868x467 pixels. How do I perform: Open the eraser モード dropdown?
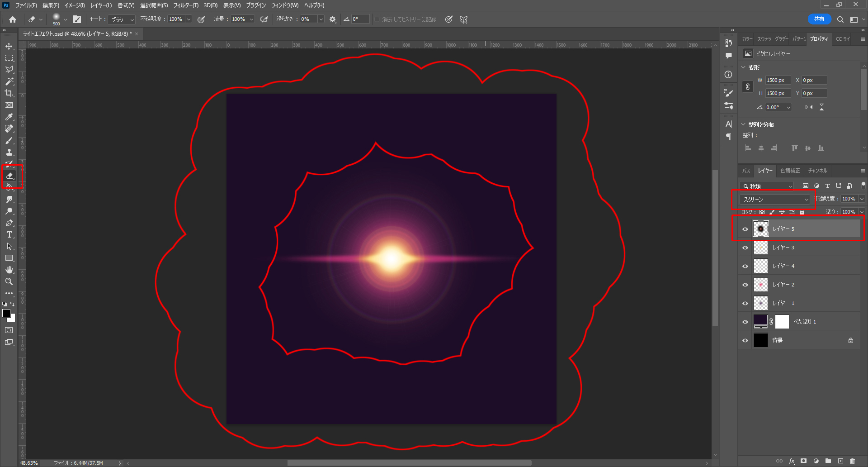[x=123, y=19]
